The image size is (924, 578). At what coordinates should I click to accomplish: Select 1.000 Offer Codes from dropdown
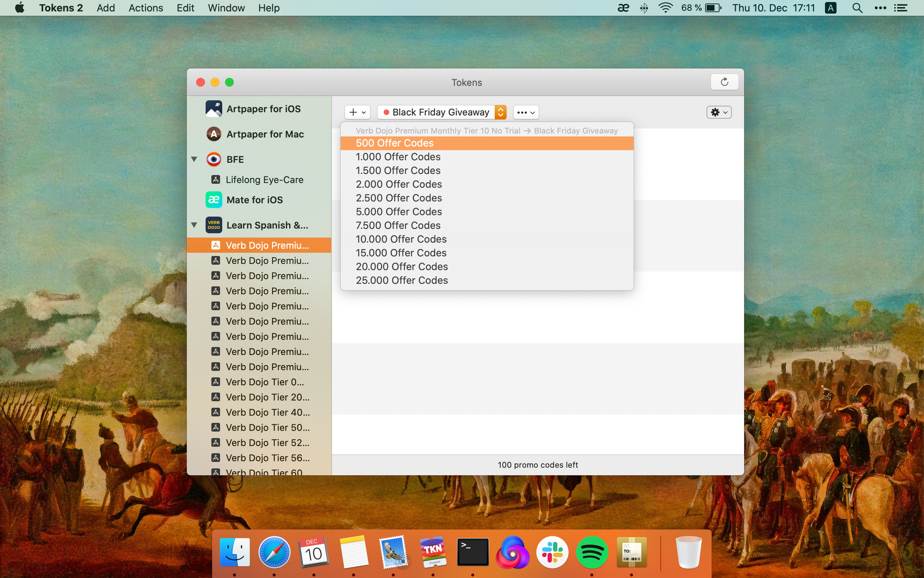(x=397, y=156)
